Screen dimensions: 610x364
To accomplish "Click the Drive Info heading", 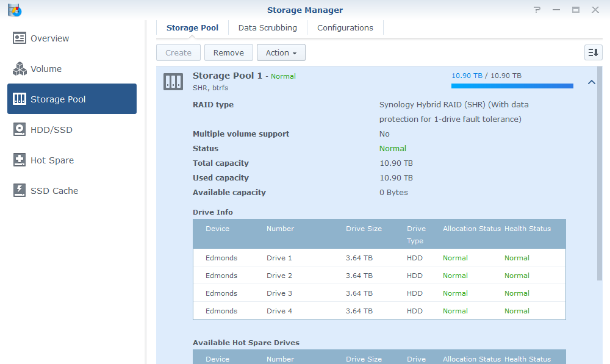I will click(x=213, y=212).
